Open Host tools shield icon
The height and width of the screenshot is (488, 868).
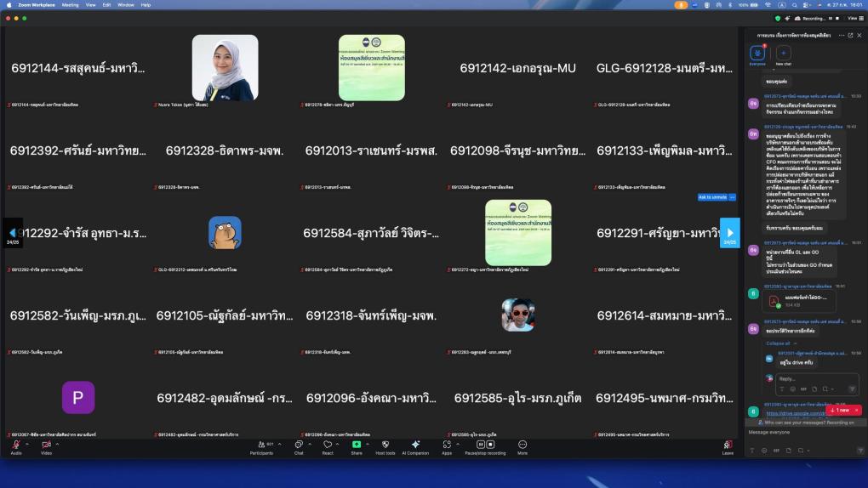click(385, 445)
